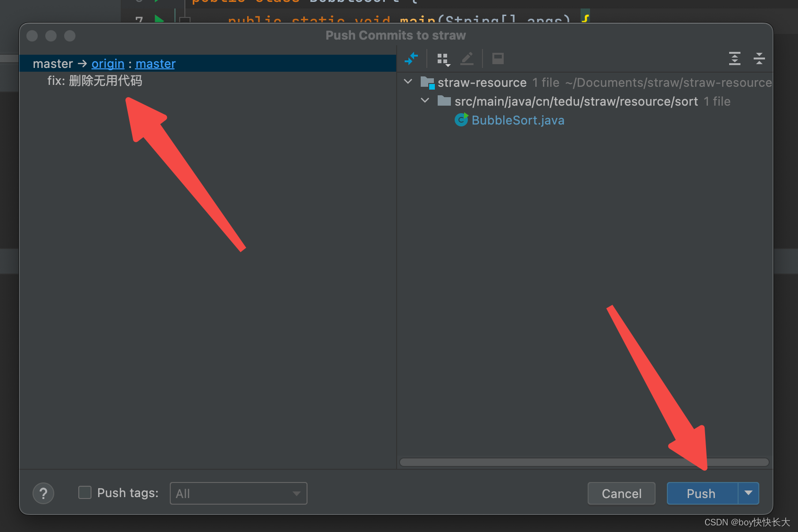Open the help question mark button
Image resolution: width=798 pixels, height=532 pixels.
[x=43, y=493]
